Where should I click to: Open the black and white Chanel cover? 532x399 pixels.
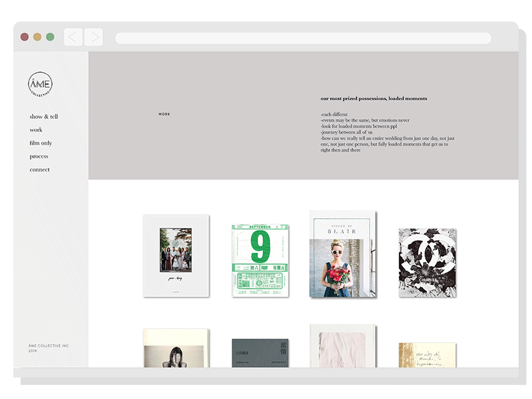(427, 262)
